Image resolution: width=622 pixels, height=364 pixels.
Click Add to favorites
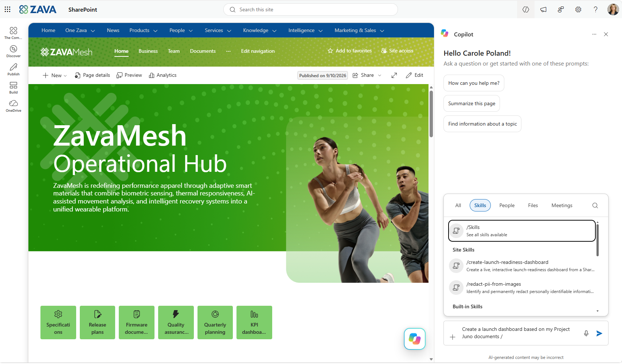click(350, 51)
